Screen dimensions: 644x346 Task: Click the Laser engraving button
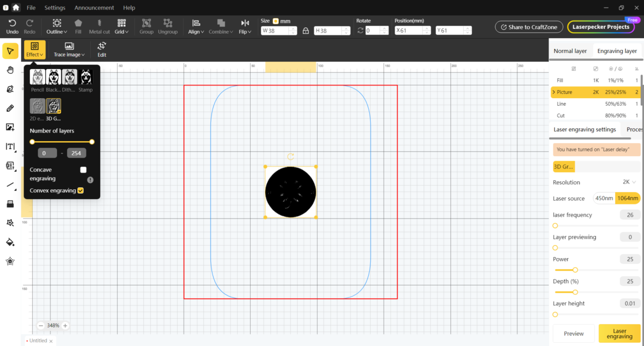pos(619,334)
